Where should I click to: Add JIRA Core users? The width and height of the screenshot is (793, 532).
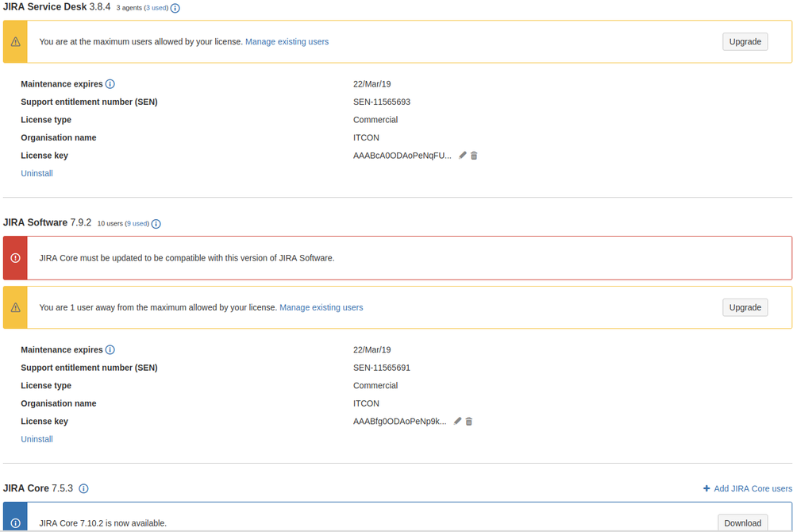tap(753, 488)
